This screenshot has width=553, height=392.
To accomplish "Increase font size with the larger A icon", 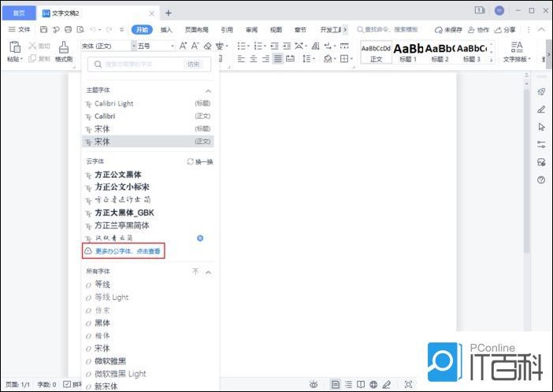I will pos(184,46).
